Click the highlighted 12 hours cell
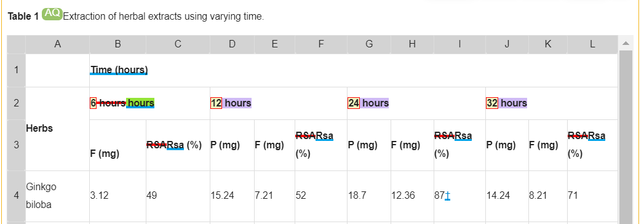This screenshot has width=644, height=224. (x=279, y=103)
